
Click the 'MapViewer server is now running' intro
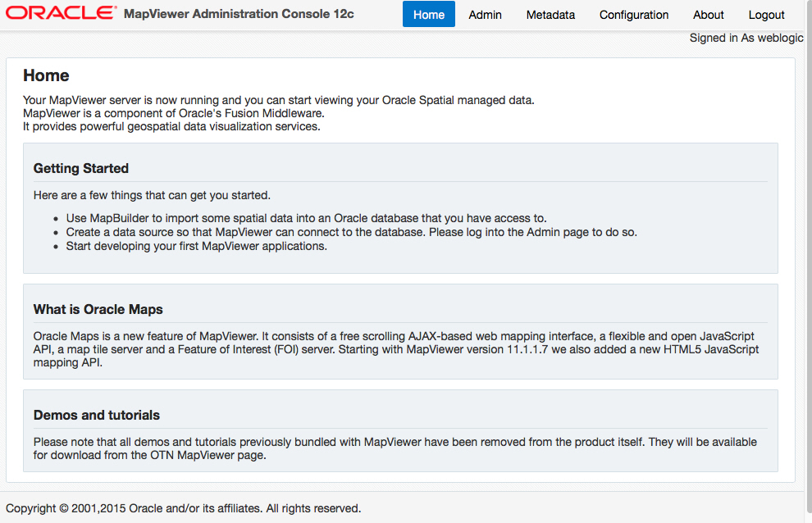278,100
